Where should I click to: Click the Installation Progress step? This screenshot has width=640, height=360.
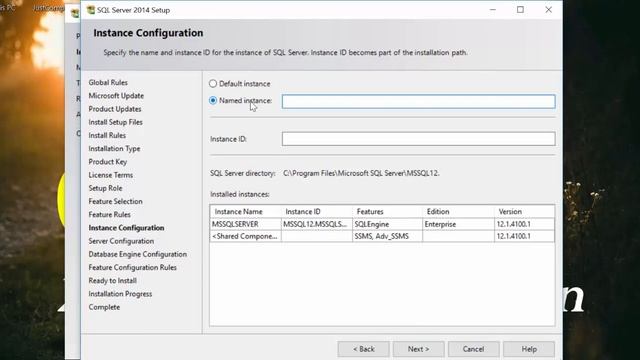tap(120, 294)
